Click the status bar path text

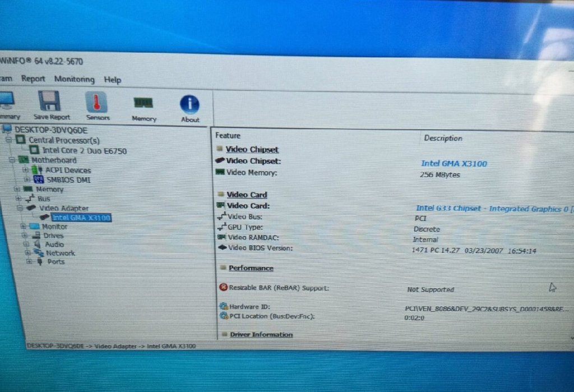(111, 346)
